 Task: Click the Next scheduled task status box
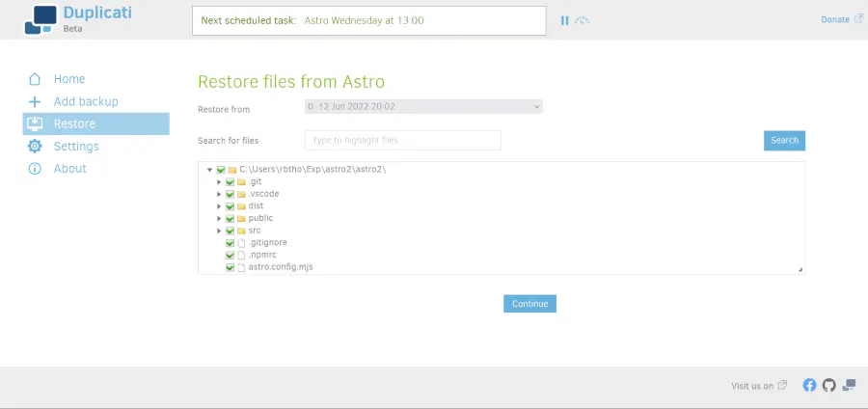click(369, 20)
